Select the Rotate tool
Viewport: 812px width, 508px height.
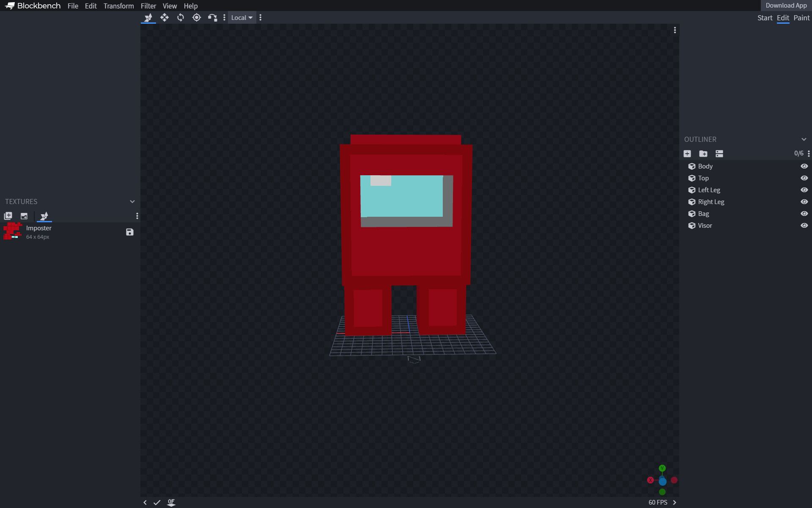pos(181,17)
